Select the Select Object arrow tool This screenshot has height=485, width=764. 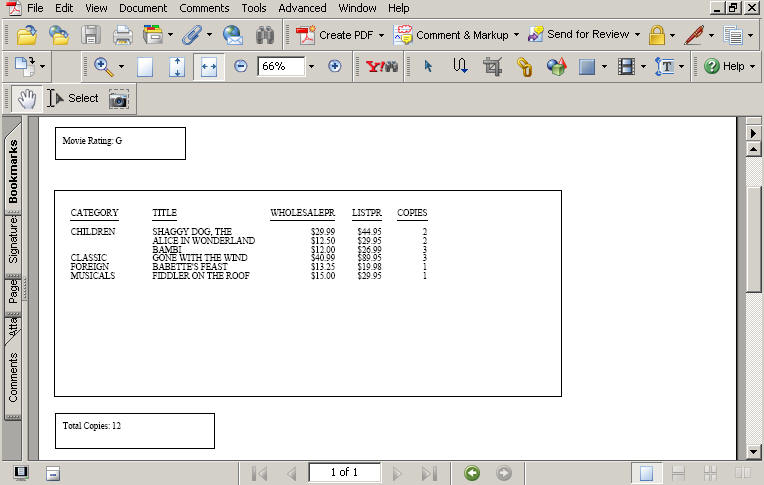point(428,66)
